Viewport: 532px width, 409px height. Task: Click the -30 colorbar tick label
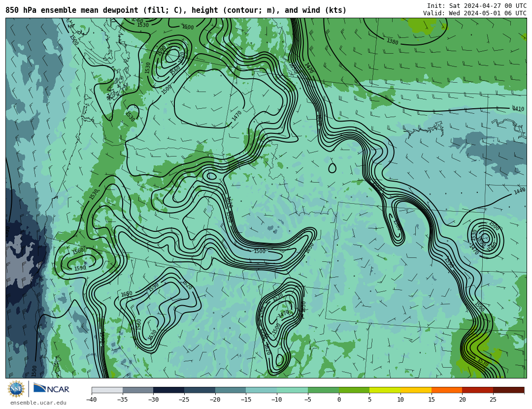tap(153, 400)
